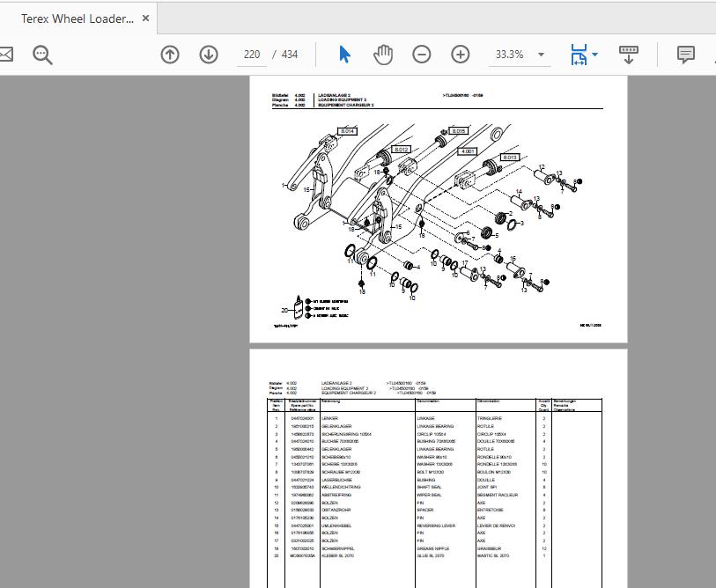Open the page-fit options dropdown arrow
The height and width of the screenshot is (588, 716).
(596, 54)
